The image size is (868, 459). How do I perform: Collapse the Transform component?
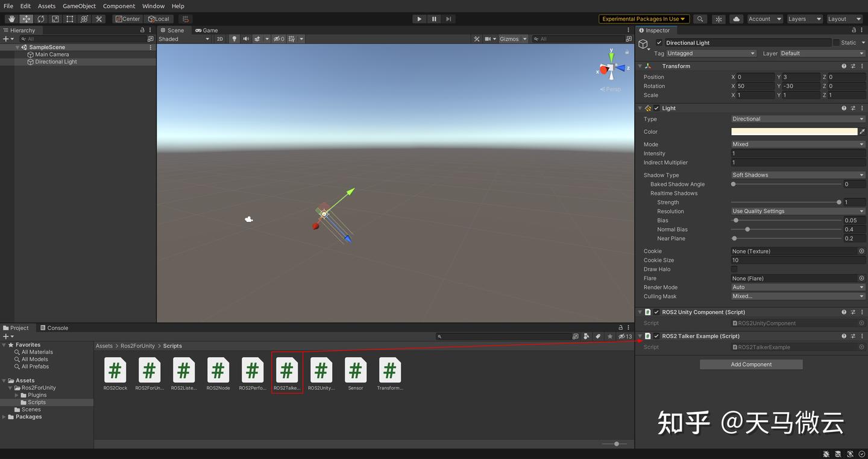(641, 66)
